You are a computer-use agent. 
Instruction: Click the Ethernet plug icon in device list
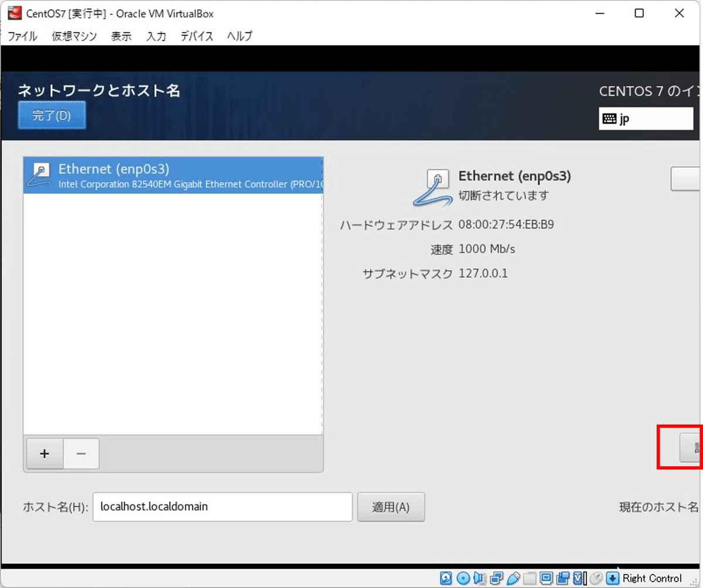(39, 175)
